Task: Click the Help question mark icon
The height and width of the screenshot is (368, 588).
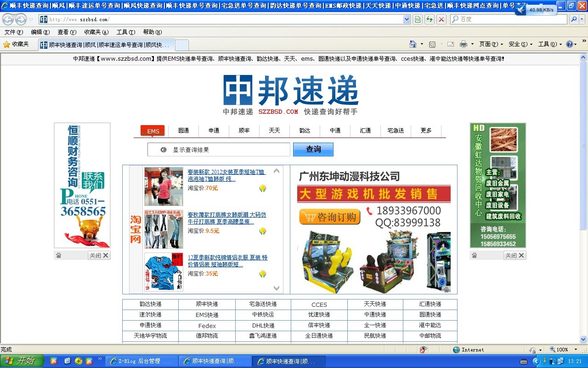Action: click(570, 44)
